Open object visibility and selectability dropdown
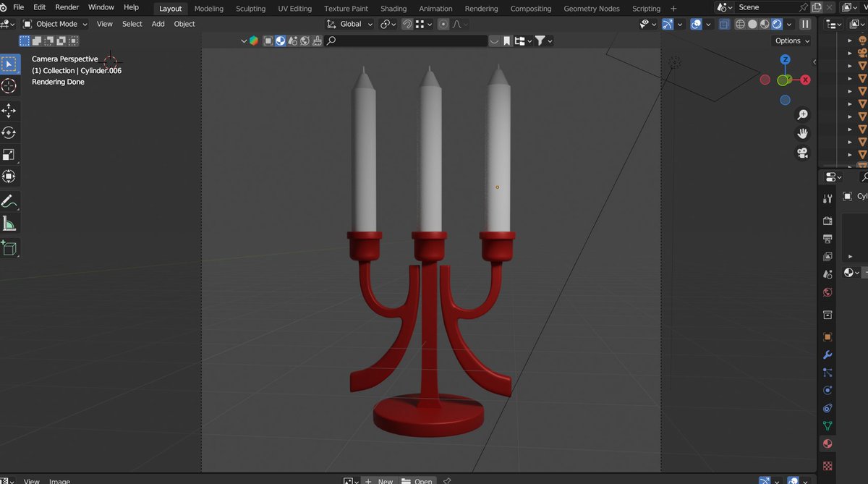The image size is (868, 484). click(648, 24)
